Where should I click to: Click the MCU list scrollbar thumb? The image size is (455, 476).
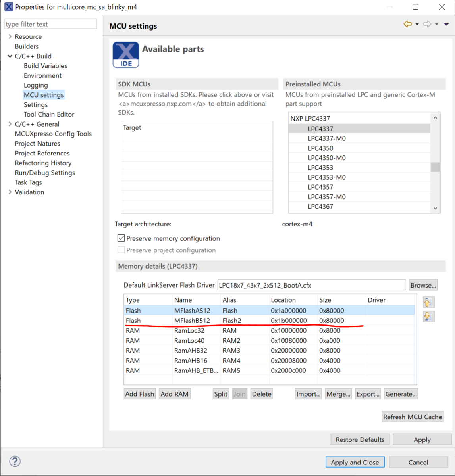click(x=436, y=167)
